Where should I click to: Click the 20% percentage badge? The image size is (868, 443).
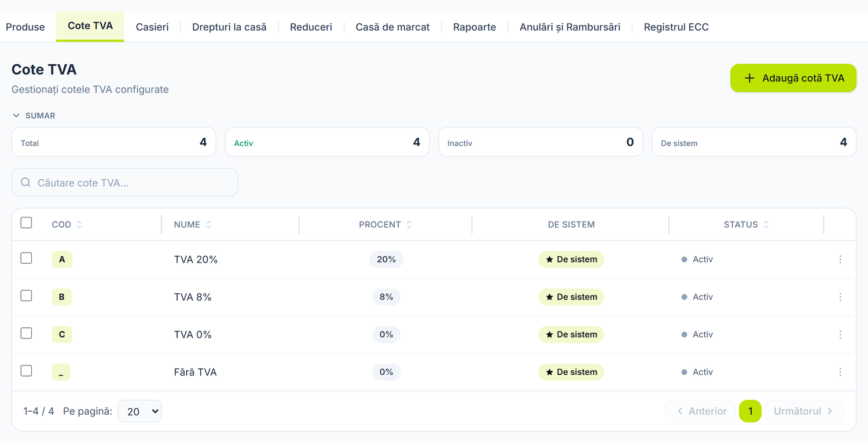[386, 260]
